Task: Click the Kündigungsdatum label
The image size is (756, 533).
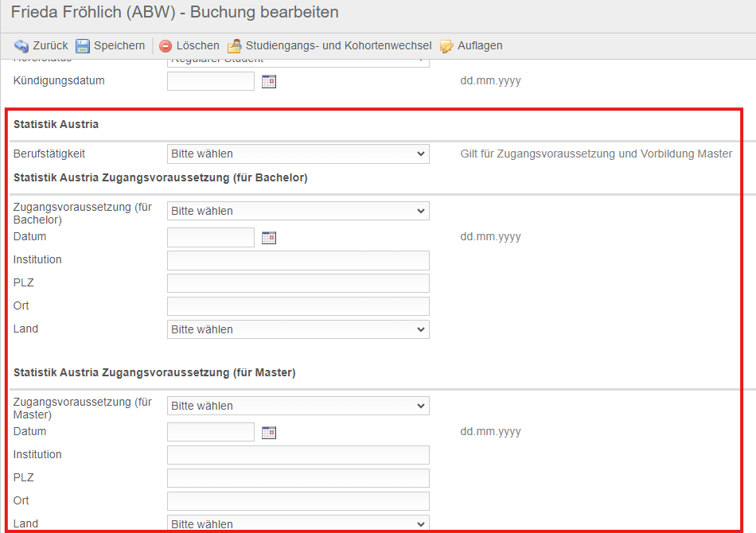Action: tap(59, 80)
